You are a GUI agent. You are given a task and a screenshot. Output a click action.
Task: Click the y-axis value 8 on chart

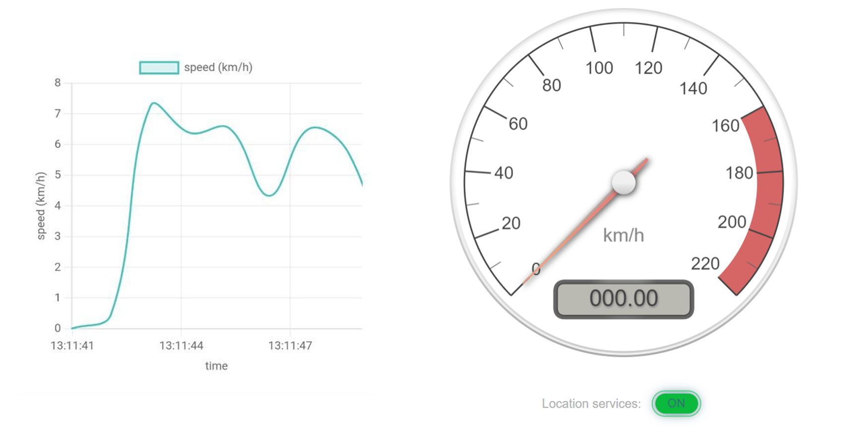pyautogui.click(x=58, y=83)
